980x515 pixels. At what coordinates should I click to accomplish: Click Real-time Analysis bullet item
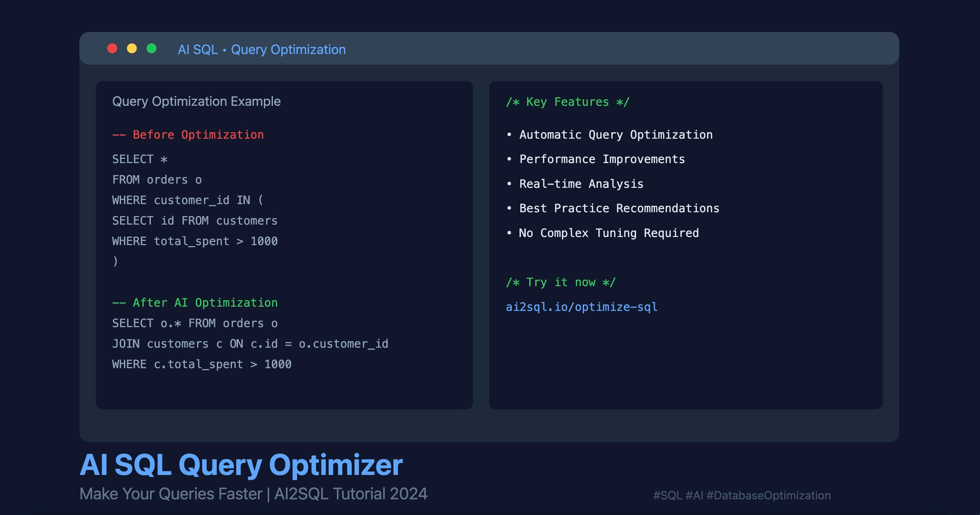coord(581,184)
